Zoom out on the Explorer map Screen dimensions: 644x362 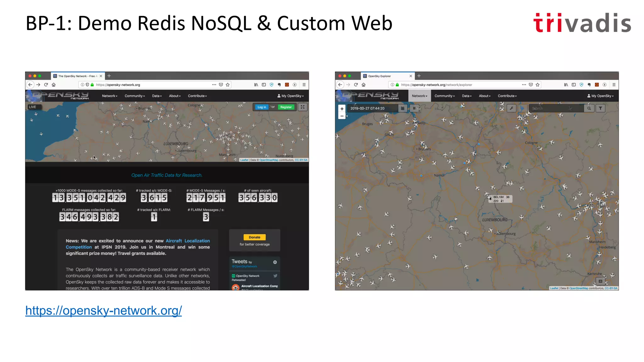342,116
